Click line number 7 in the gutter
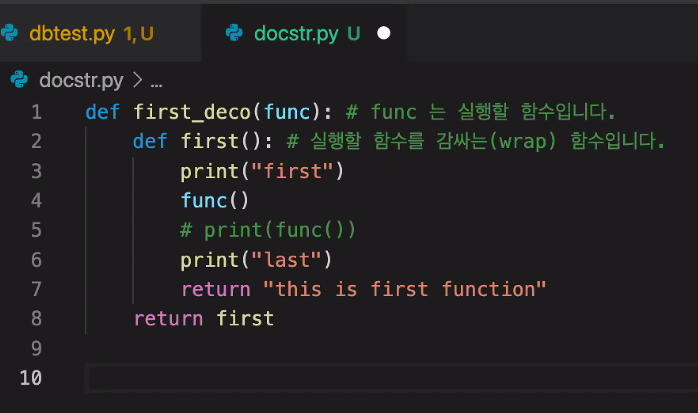 point(37,289)
